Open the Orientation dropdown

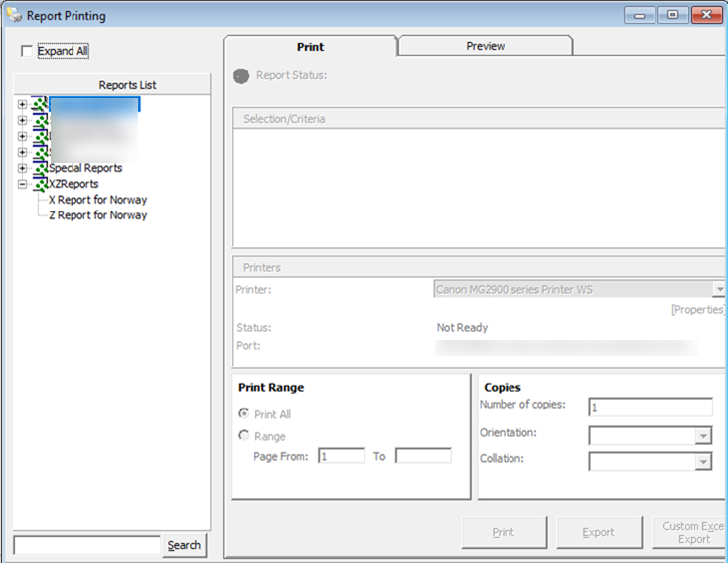(703, 436)
